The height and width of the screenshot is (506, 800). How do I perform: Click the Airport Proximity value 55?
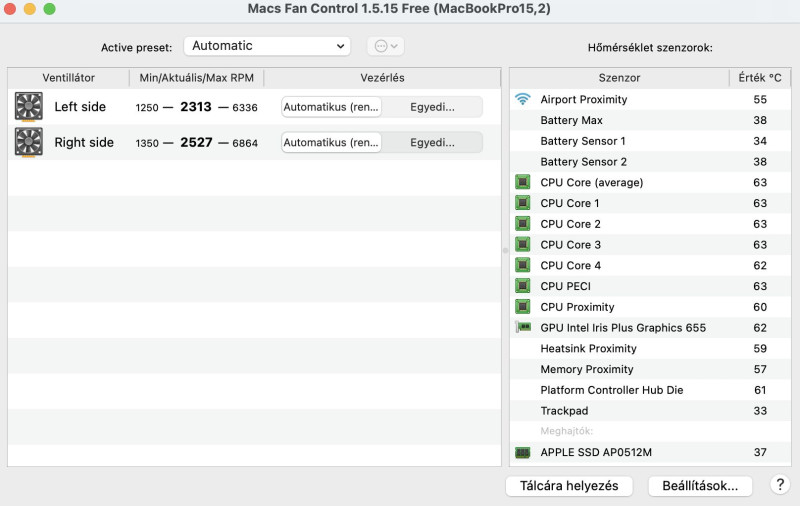coord(760,99)
